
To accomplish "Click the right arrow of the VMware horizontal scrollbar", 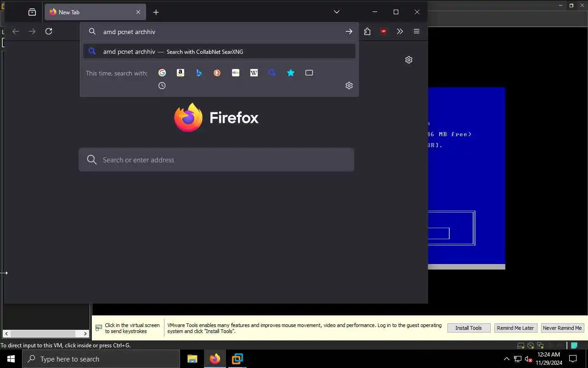I will (85, 333).
